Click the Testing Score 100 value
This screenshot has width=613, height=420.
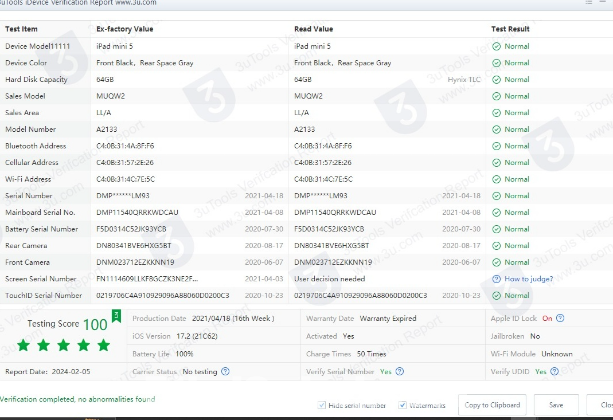pos(95,325)
